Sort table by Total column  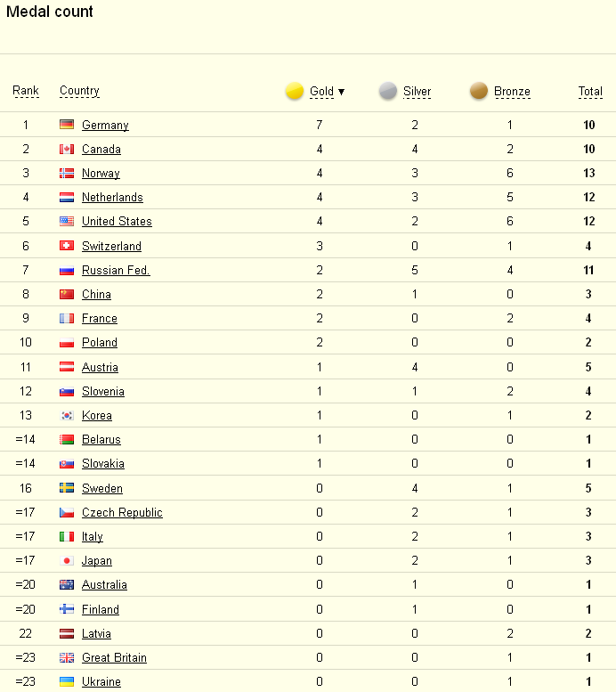click(590, 92)
